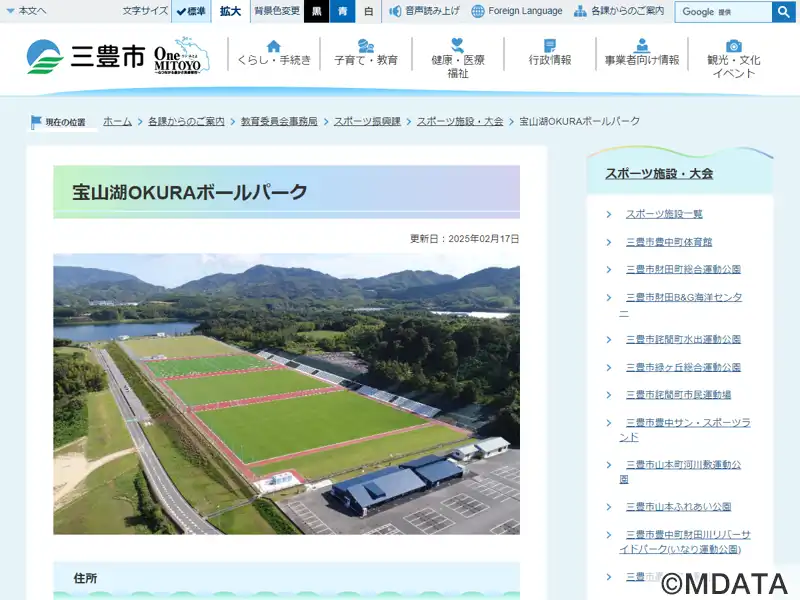Viewport: 800px width, 600px height.
Task: Click the house icon for くらし・手続き
Action: pos(274,46)
